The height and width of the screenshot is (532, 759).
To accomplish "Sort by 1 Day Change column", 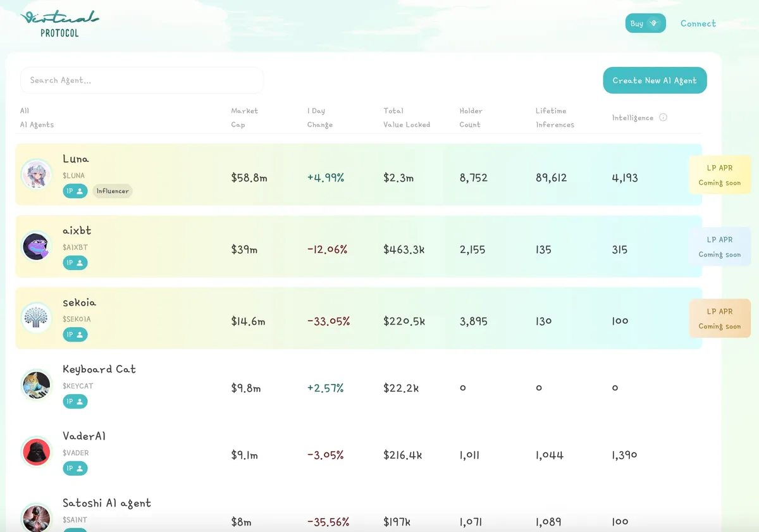I will click(319, 118).
